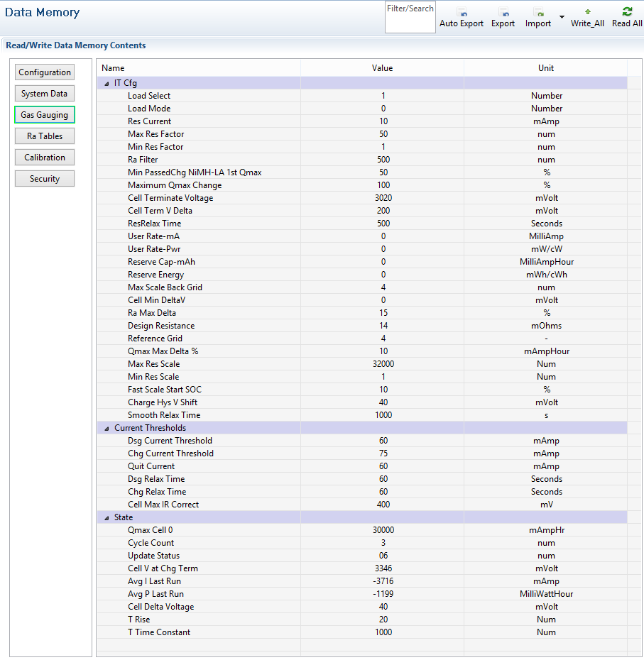
Task: Click the Min Res Factor row
Action: pos(362,147)
